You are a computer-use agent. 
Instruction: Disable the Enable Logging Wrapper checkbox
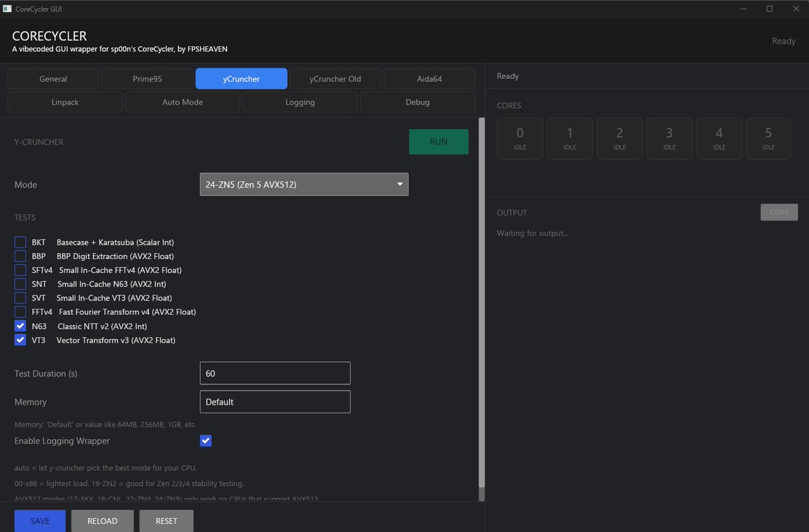point(206,440)
